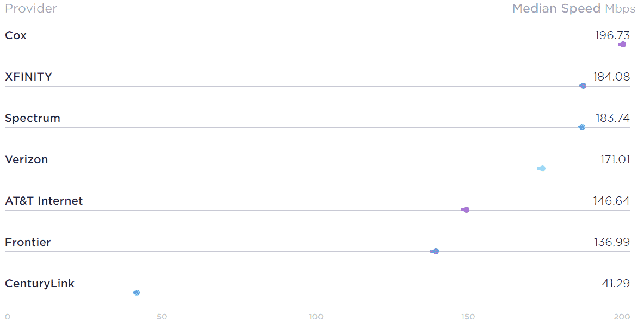The height and width of the screenshot is (332, 644).
Task: Select the Cox provider name
Action: 16,36
